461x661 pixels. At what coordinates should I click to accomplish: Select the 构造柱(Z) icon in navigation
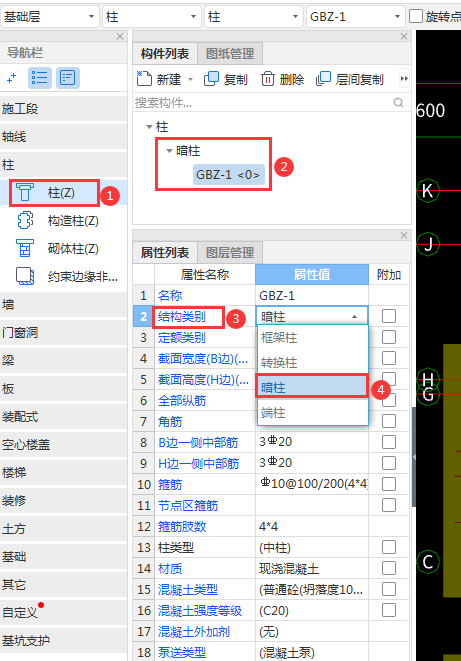(25, 220)
